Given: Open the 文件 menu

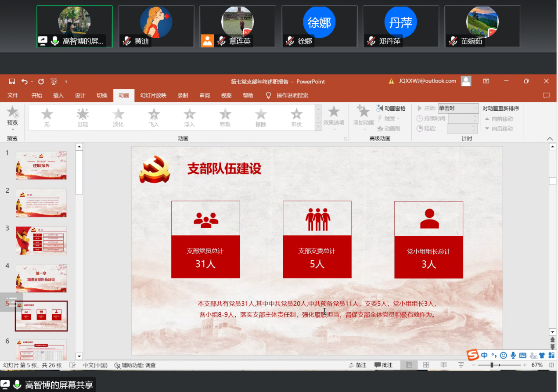Looking at the screenshot, I should [x=13, y=95].
